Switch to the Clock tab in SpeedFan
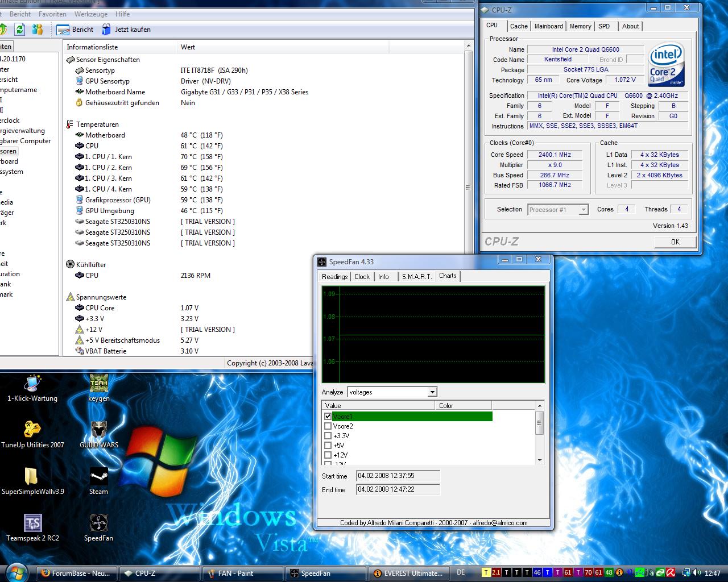The width and height of the screenshot is (728, 582). click(362, 277)
